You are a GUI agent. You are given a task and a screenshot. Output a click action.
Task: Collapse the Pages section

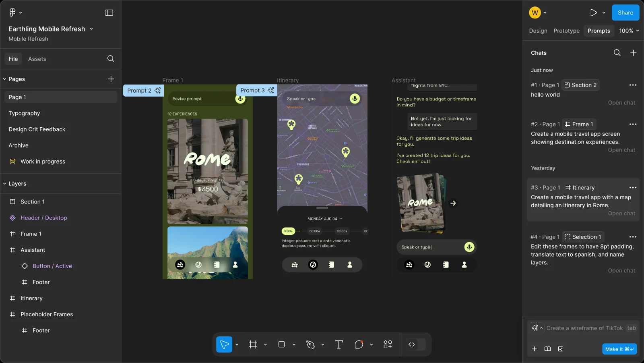(x=4, y=79)
